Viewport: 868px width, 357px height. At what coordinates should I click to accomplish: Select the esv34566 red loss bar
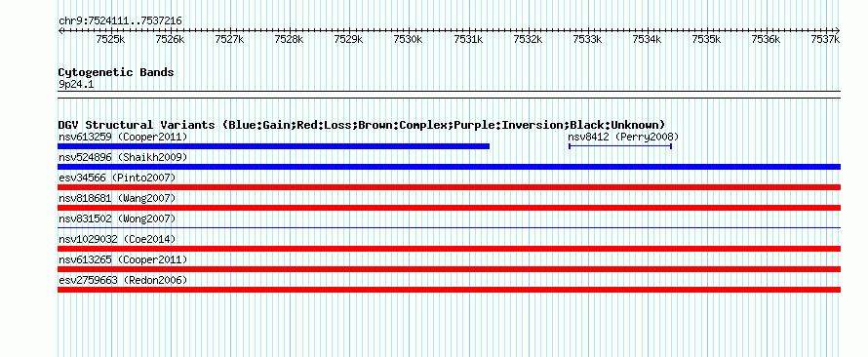[x=449, y=187]
